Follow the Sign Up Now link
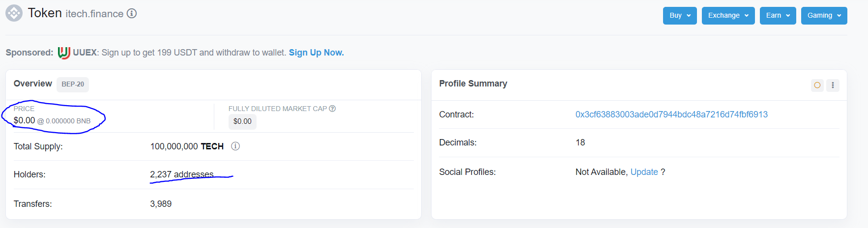The image size is (868, 228). [x=316, y=53]
